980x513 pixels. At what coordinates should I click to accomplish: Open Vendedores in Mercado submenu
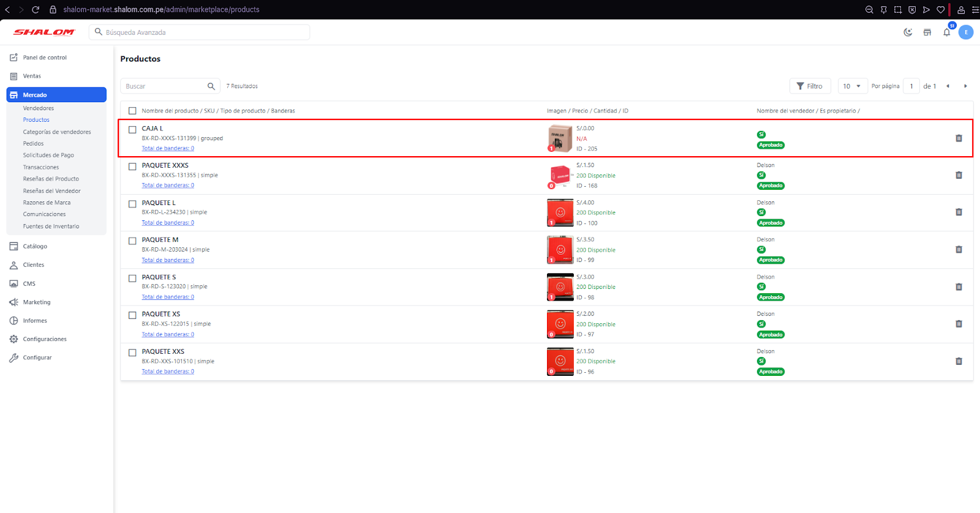[39, 108]
